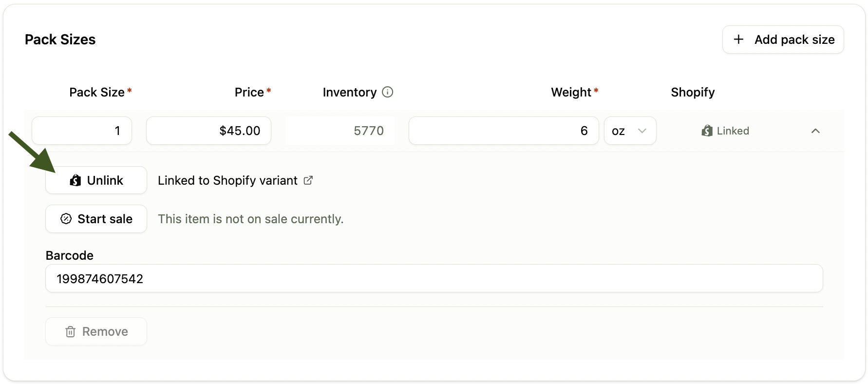
Task: Click the trash icon in the Remove button
Action: pyautogui.click(x=71, y=332)
